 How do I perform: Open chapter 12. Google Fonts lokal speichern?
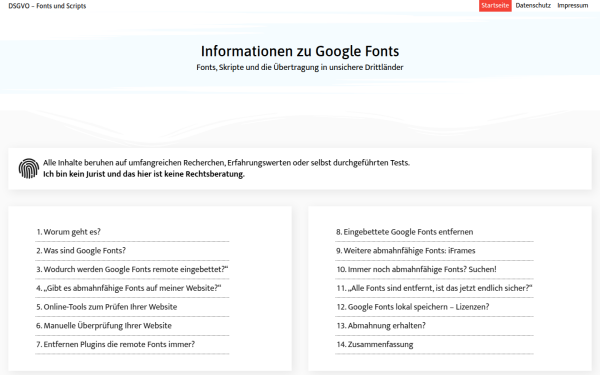pos(412,307)
